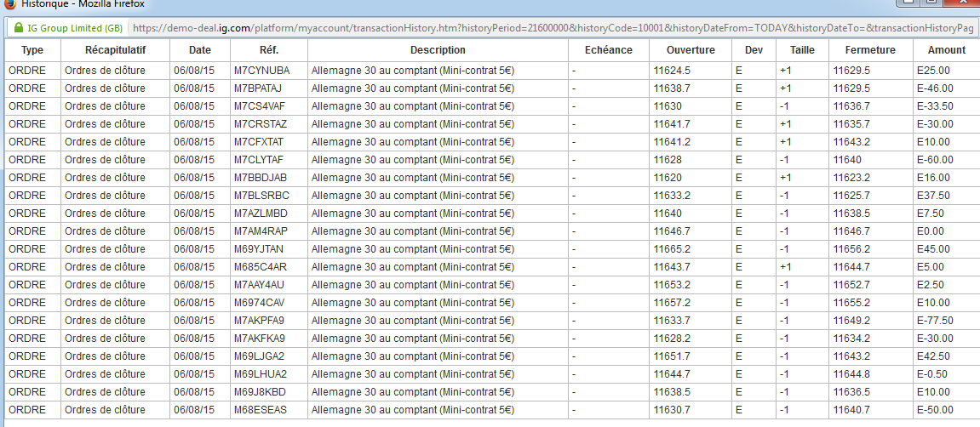This screenshot has width=980, height=427.
Task: Click the Date column header
Action: 199,50
